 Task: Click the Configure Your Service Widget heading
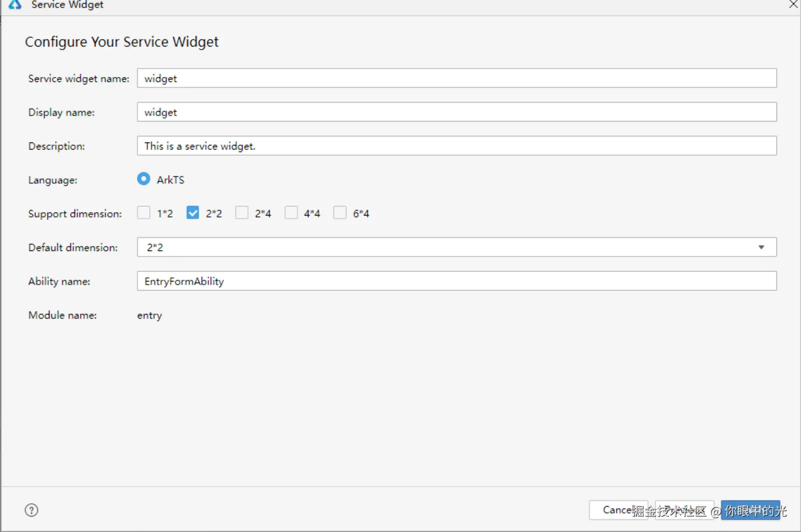point(122,42)
